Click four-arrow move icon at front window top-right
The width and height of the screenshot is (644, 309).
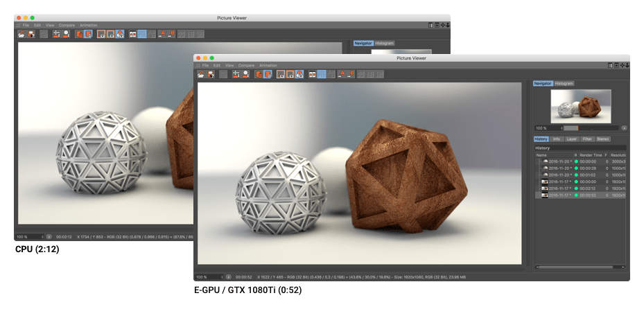point(623,65)
